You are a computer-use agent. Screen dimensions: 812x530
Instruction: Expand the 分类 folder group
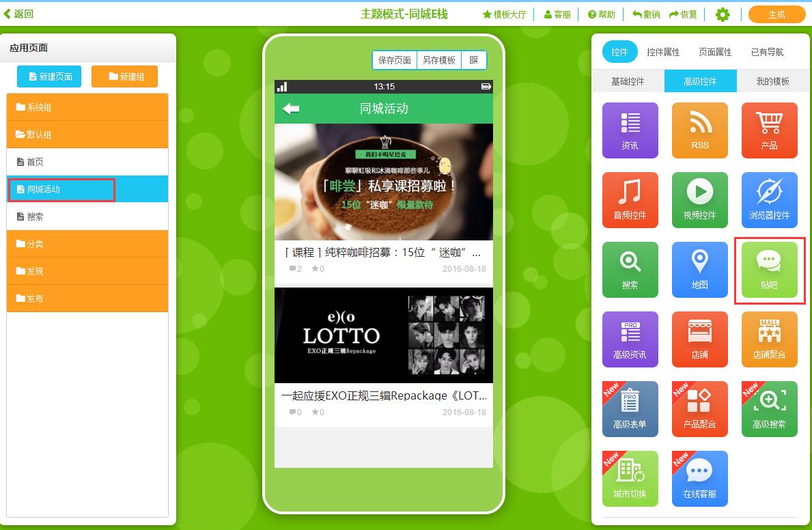pos(87,244)
